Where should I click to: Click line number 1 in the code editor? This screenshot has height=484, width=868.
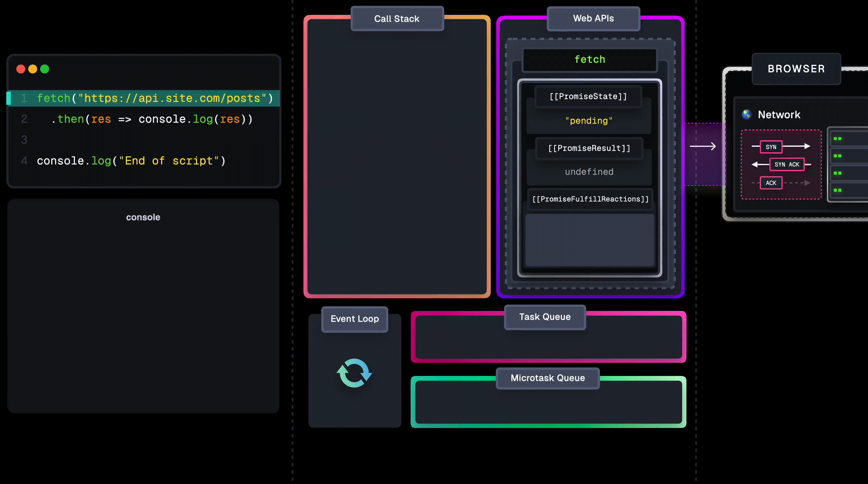(x=24, y=98)
